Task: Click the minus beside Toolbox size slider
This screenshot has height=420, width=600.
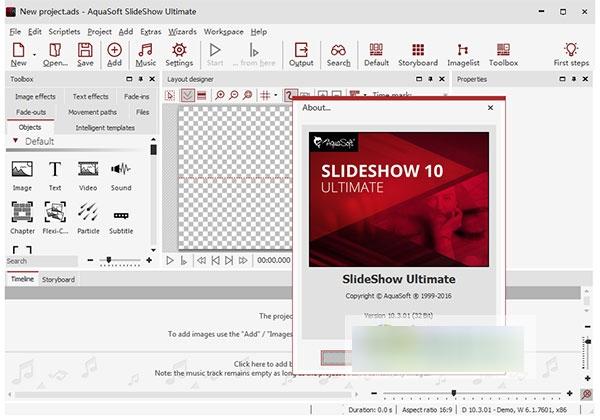Action: (x=90, y=260)
